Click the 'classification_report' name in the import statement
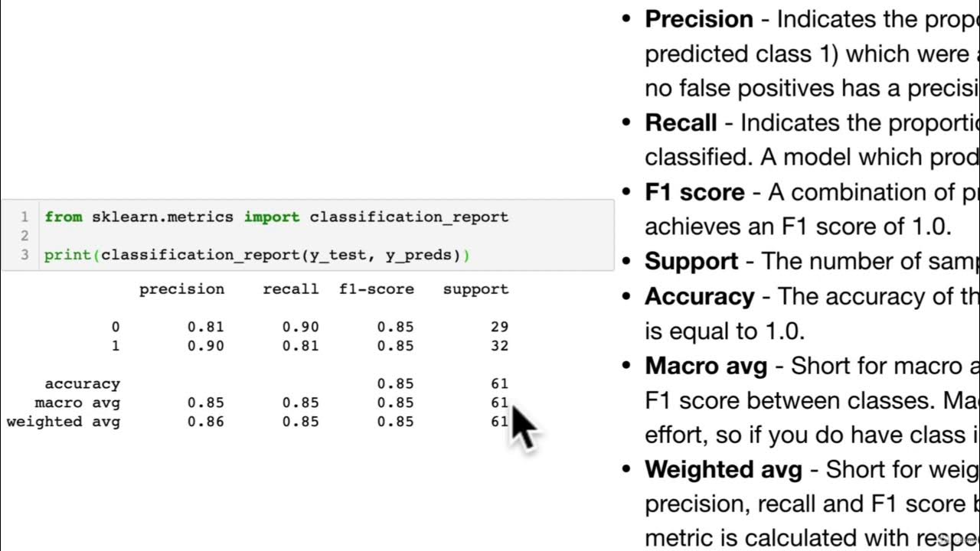980x551 pixels. [409, 217]
